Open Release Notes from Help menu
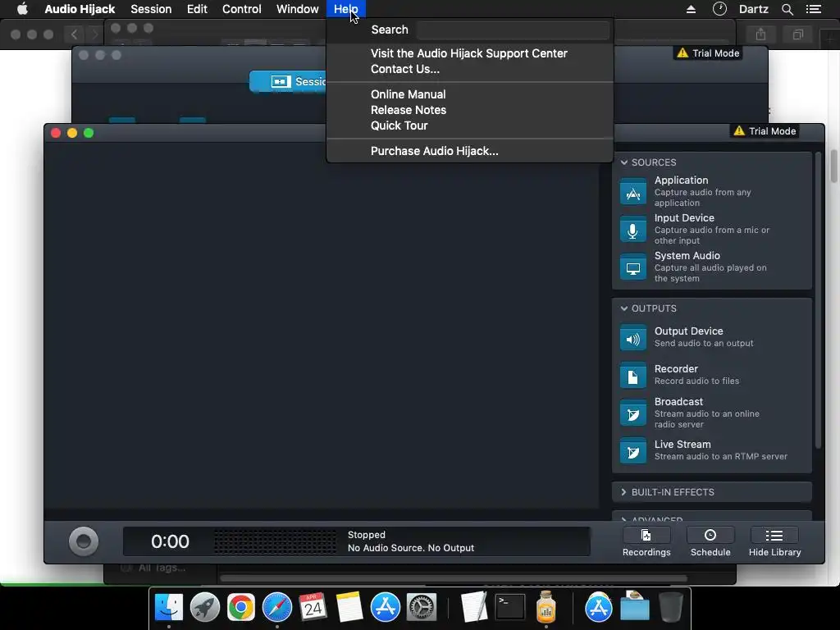840x630 pixels. [409, 110]
